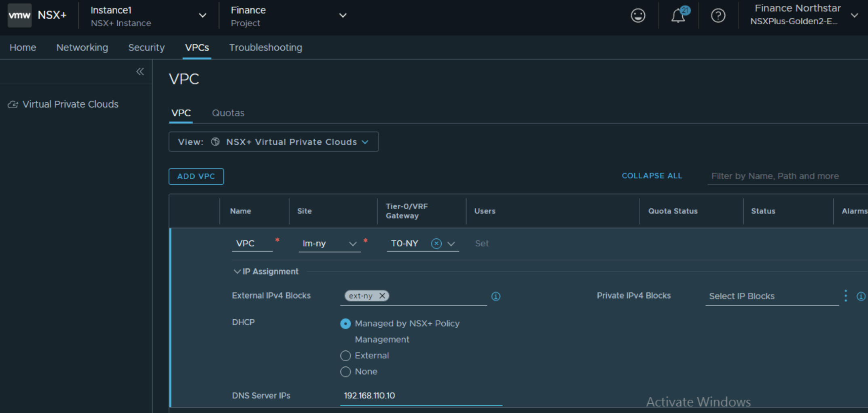This screenshot has width=868, height=413.
Task: Collapse the sidebar with double chevron
Action: click(x=140, y=72)
